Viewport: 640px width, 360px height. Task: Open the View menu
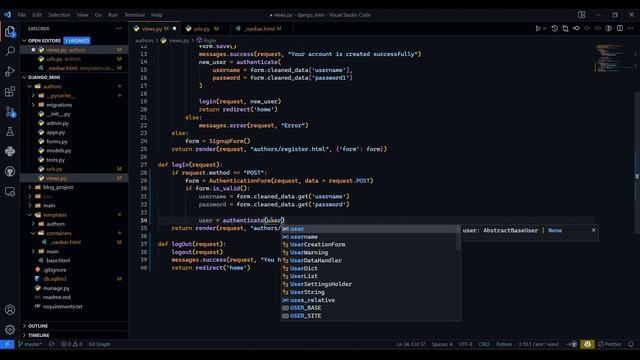coord(82,15)
